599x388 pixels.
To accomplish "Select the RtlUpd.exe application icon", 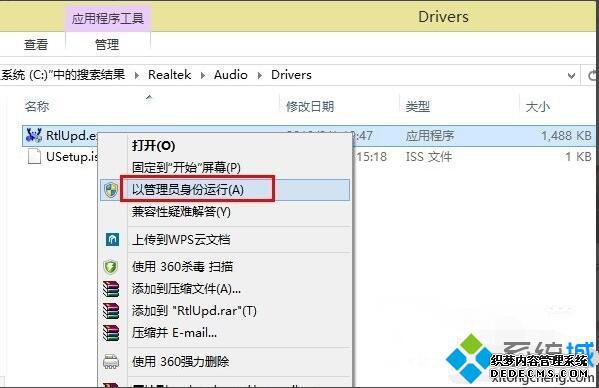I will [x=34, y=135].
